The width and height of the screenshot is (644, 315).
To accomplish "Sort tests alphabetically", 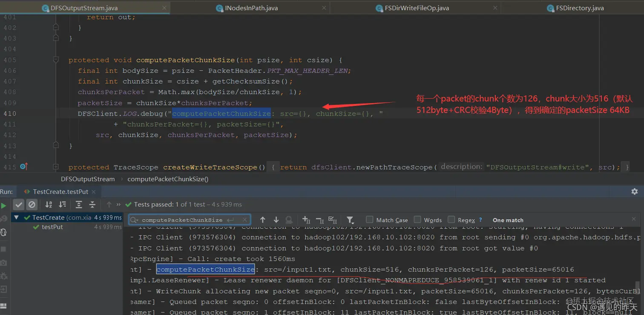I will (x=49, y=205).
